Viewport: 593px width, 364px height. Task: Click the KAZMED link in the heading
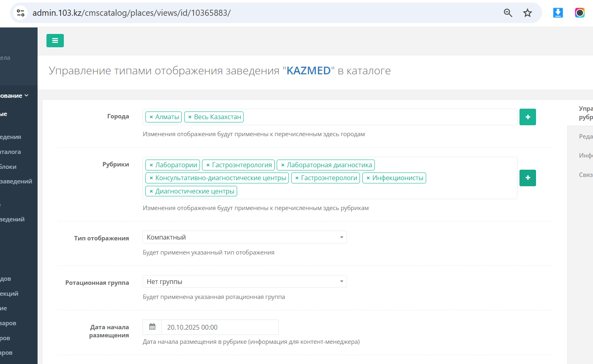pos(309,71)
